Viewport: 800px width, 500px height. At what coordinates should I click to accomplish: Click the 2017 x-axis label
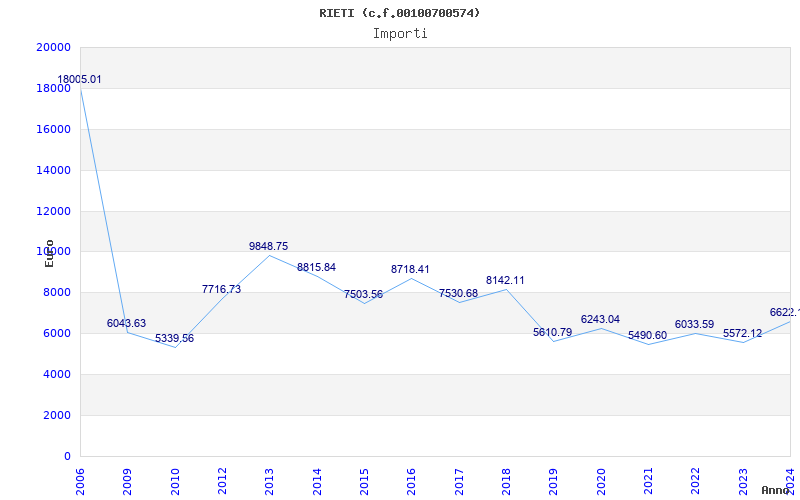pos(459,482)
